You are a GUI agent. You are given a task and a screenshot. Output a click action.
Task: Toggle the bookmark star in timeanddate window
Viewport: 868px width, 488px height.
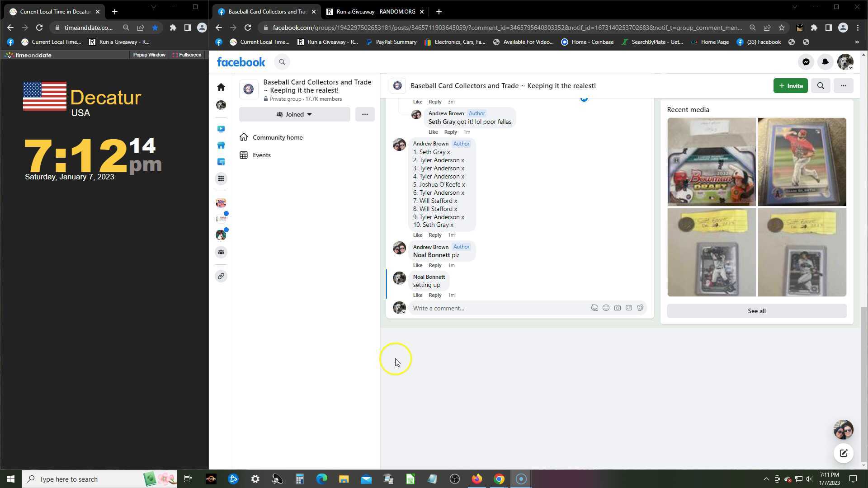(155, 28)
